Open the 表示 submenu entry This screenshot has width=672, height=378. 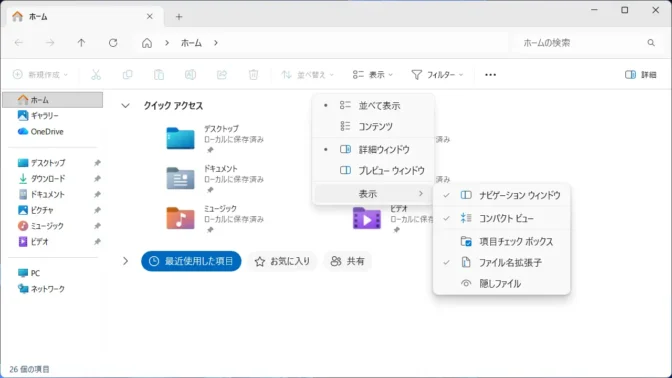373,194
